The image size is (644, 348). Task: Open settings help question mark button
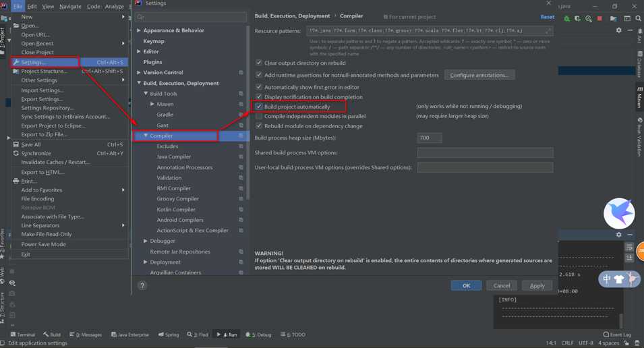(142, 285)
